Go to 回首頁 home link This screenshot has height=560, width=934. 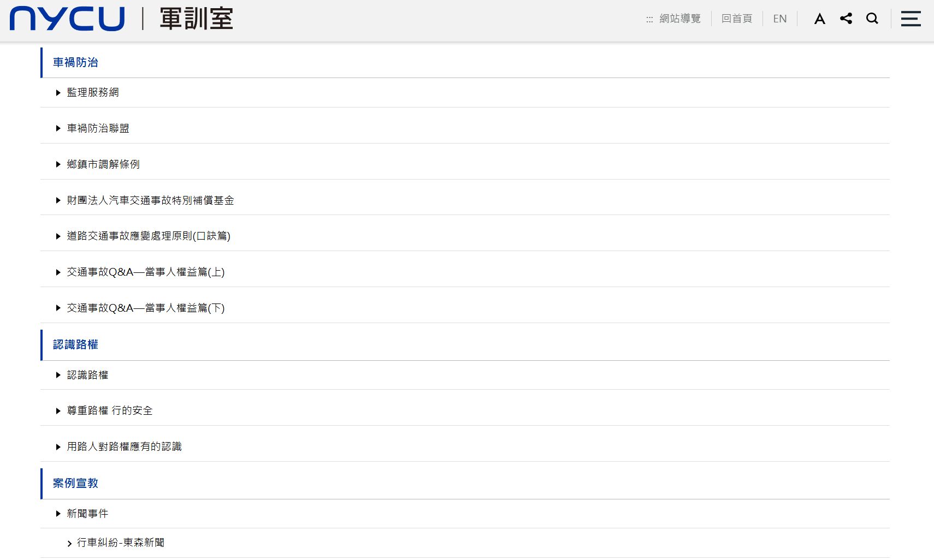tap(736, 19)
